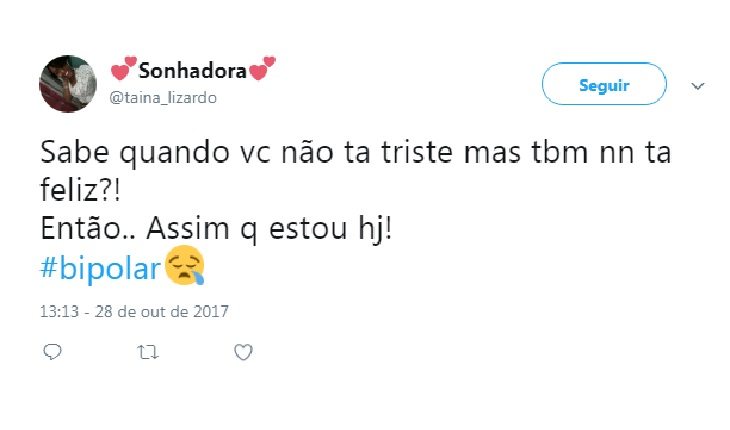
Task: Like the tweet with the heart icon
Action: [x=243, y=352]
